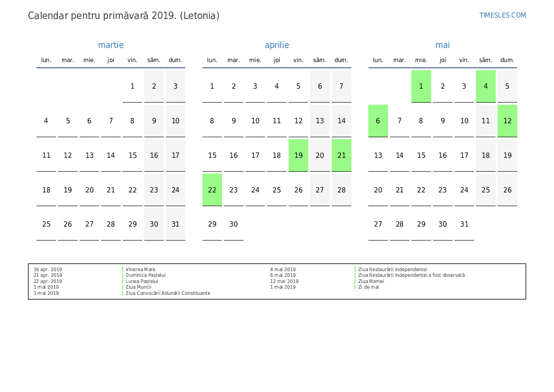The image size is (554, 392).
Task: Click the Duminica Paștelui legend entry
Action: coord(145,275)
